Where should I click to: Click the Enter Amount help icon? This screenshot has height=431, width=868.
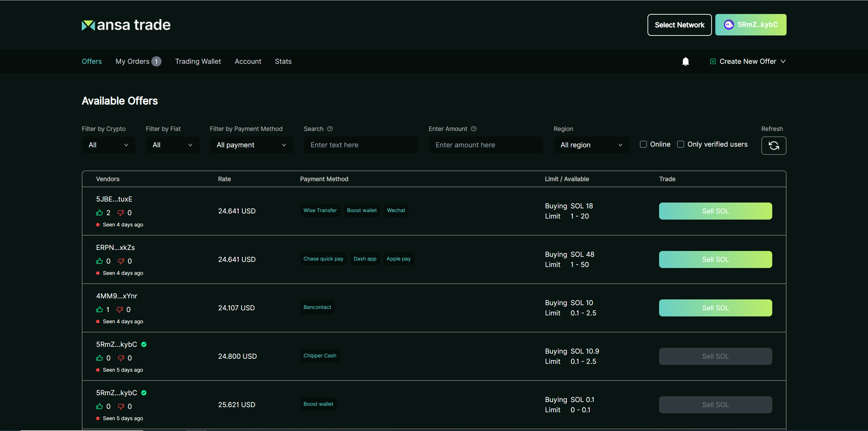tap(474, 129)
